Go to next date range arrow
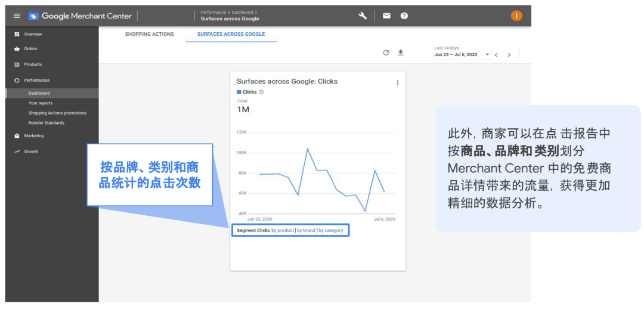 (x=509, y=55)
